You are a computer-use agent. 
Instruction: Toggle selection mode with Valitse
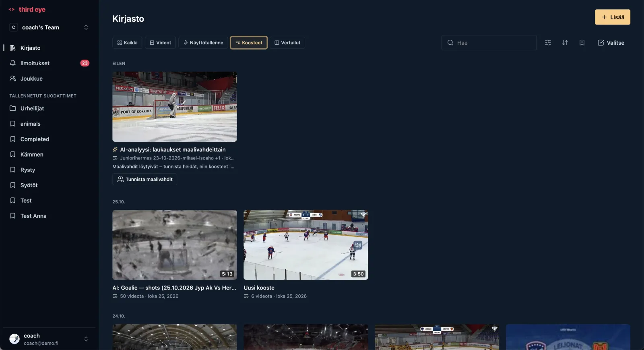(611, 43)
